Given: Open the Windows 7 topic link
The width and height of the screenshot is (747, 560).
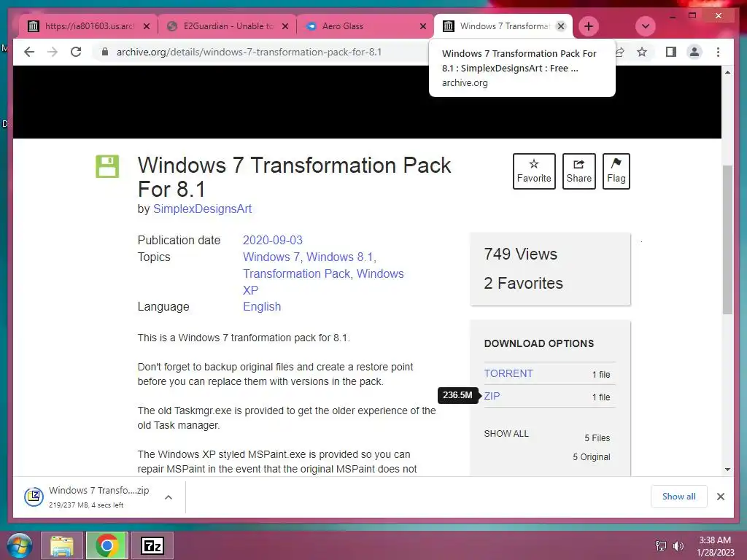Looking at the screenshot, I should [x=271, y=257].
